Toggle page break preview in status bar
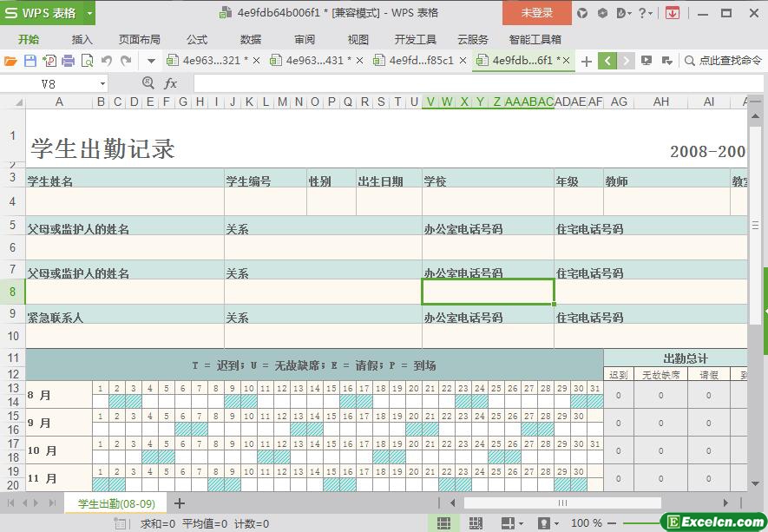The image size is (768, 532). pos(475,523)
